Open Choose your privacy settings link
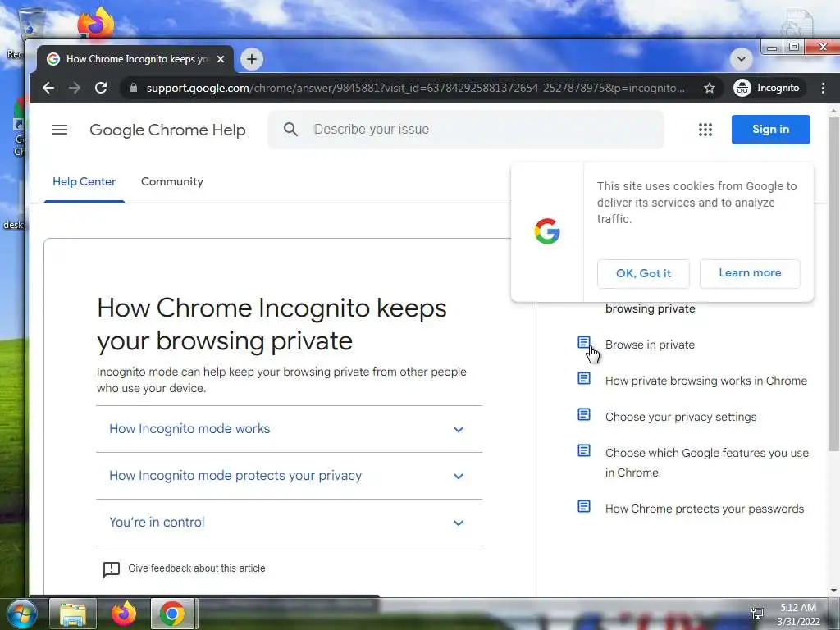The image size is (840, 630). 681,418
